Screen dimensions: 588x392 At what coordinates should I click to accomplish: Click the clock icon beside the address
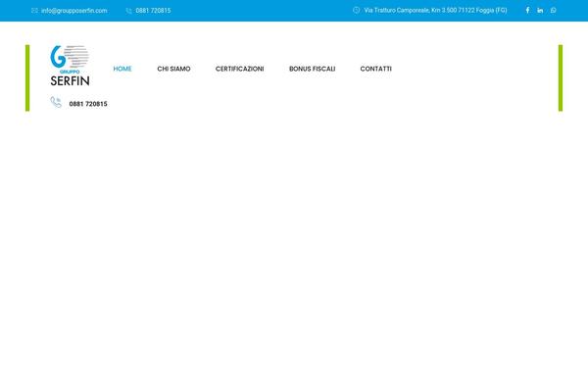(x=357, y=10)
